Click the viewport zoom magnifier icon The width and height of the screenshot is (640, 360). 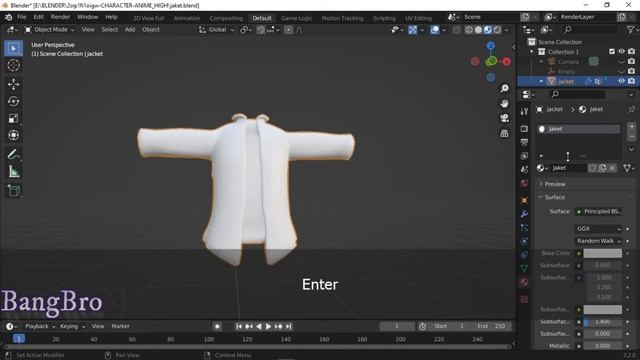pyautogui.click(x=504, y=89)
